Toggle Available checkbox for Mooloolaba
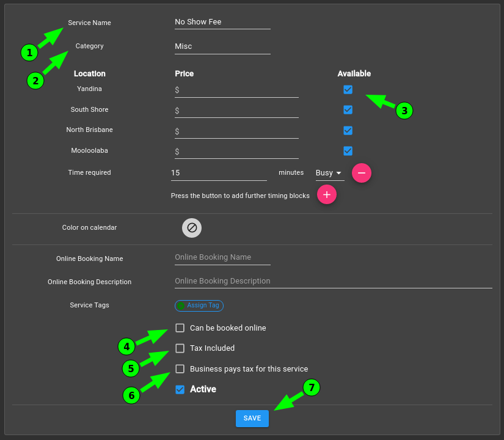The image size is (504, 440). (348, 151)
